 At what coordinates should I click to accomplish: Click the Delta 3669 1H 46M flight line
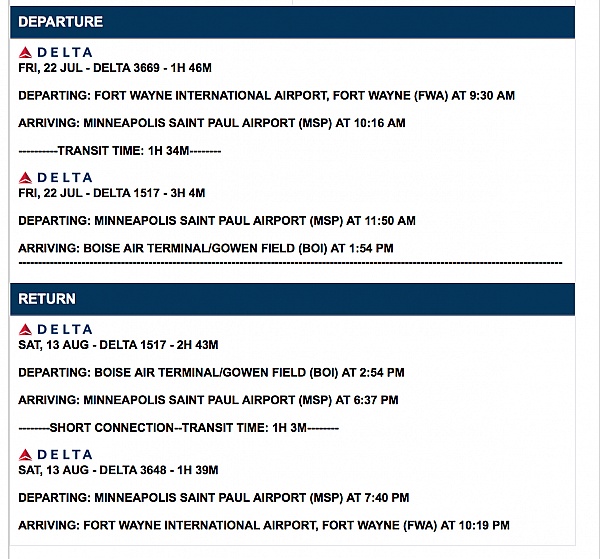(115, 68)
